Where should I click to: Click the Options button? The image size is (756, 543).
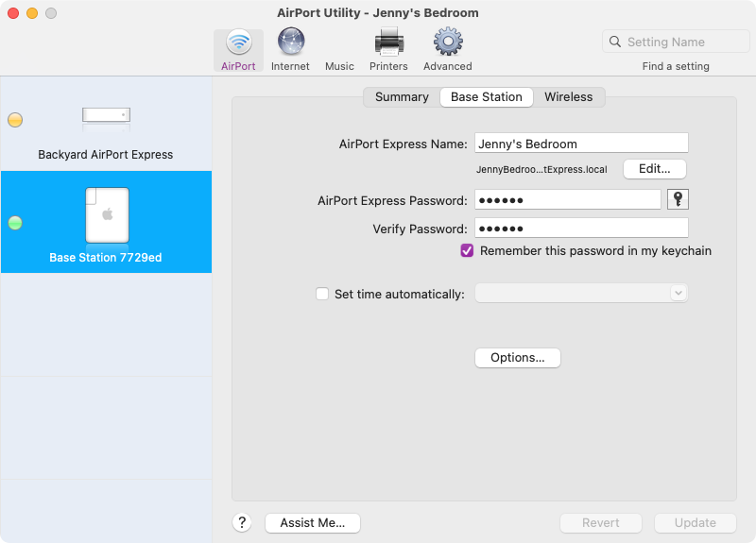[x=517, y=358]
